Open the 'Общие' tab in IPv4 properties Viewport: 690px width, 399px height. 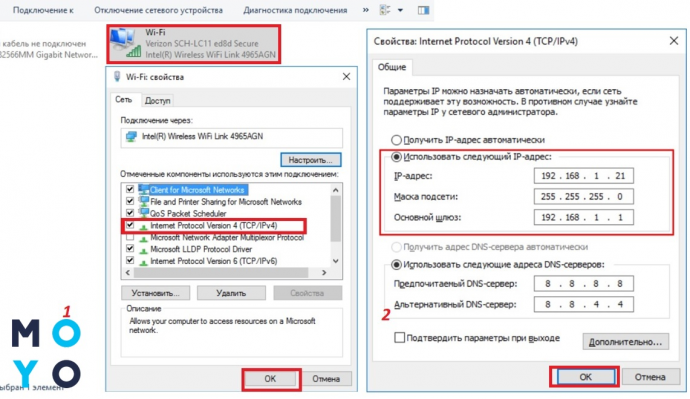pos(392,67)
